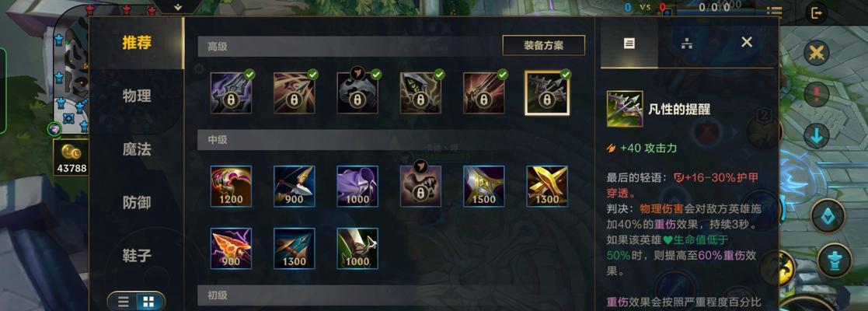This screenshot has height=311, width=868.
Task: Open the 魔法 category tab
Action: pos(137,149)
